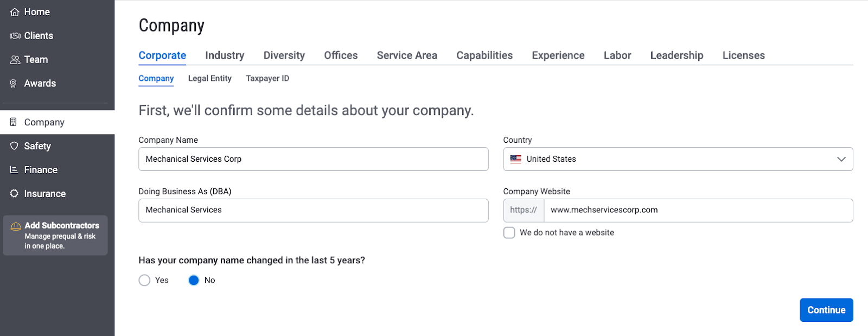
Task: Click the Home house icon in sidebar
Action: pos(15,12)
